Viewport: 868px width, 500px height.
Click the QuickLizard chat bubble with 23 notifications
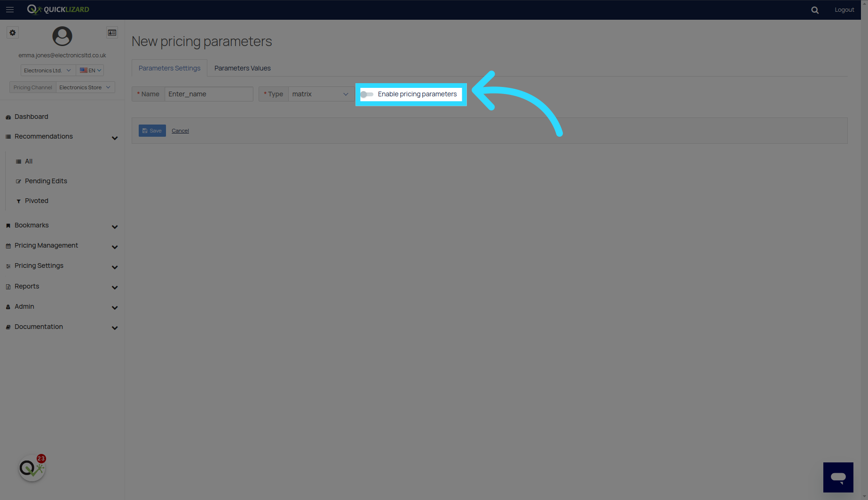(x=32, y=468)
